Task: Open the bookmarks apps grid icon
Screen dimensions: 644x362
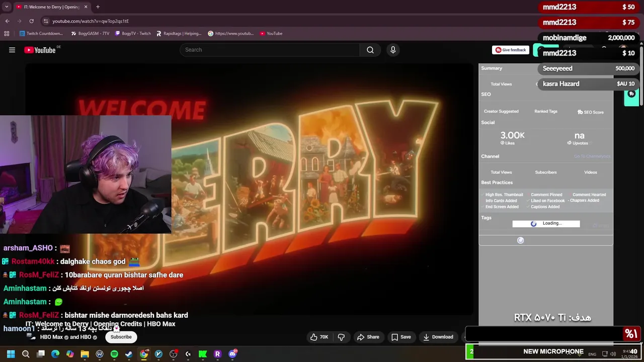Action: tap(7, 34)
